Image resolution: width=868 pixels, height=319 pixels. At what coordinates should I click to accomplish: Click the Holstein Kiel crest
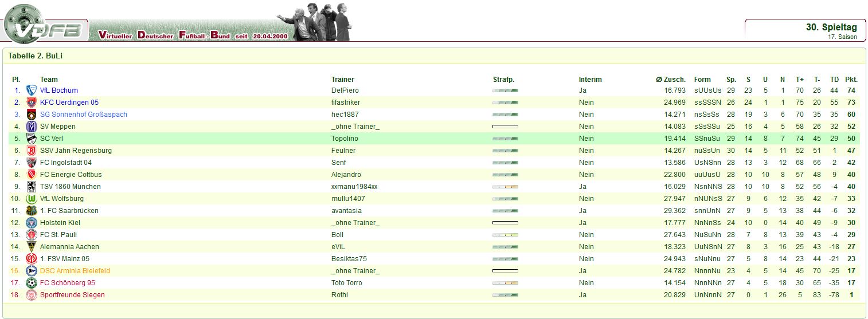[x=32, y=223]
